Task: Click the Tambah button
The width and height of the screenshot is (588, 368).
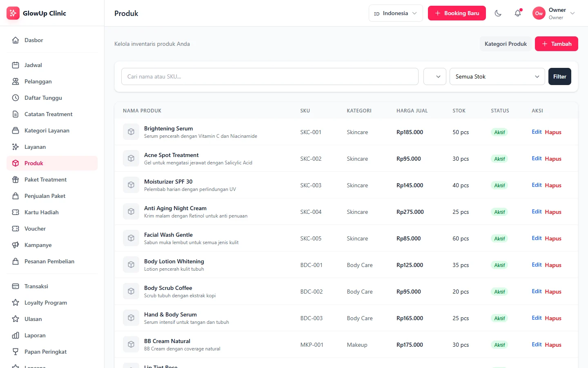Action: click(x=557, y=44)
